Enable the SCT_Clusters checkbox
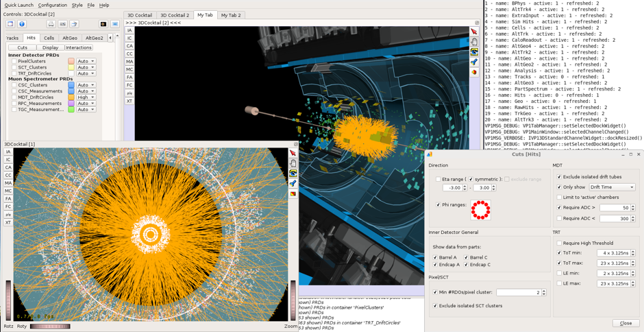The width and height of the screenshot is (644, 332). pos(14,67)
